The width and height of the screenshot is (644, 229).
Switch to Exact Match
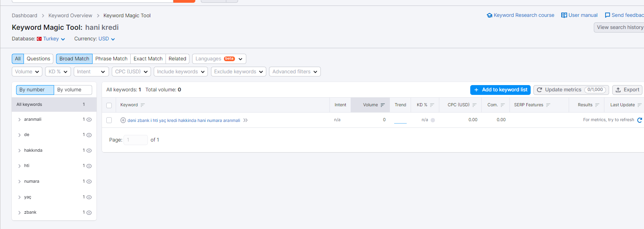pos(148,59)
